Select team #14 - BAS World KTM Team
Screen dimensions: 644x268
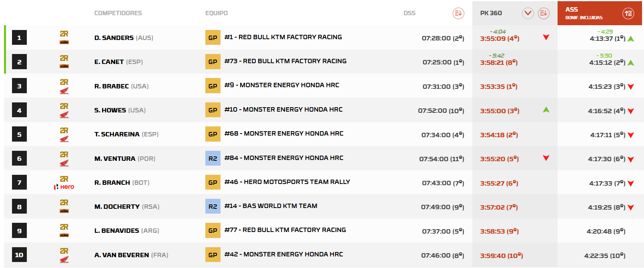click(x=271, y=206)
